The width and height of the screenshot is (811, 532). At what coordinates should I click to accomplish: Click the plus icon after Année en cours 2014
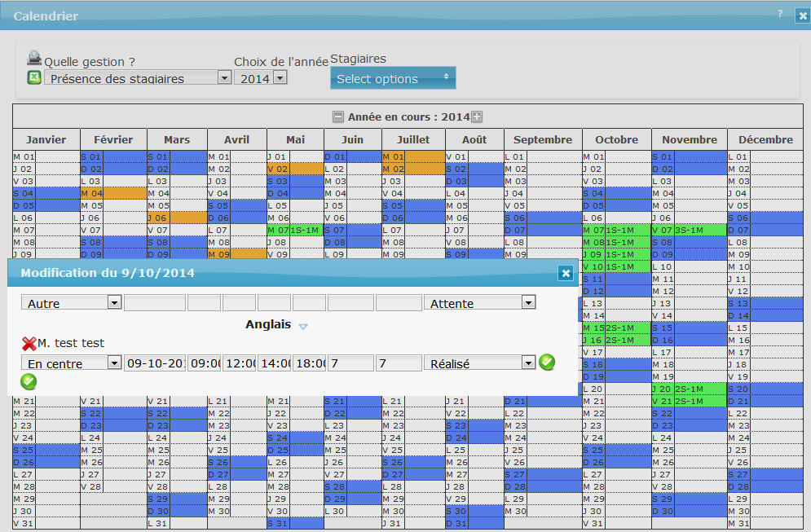point(477,117)
